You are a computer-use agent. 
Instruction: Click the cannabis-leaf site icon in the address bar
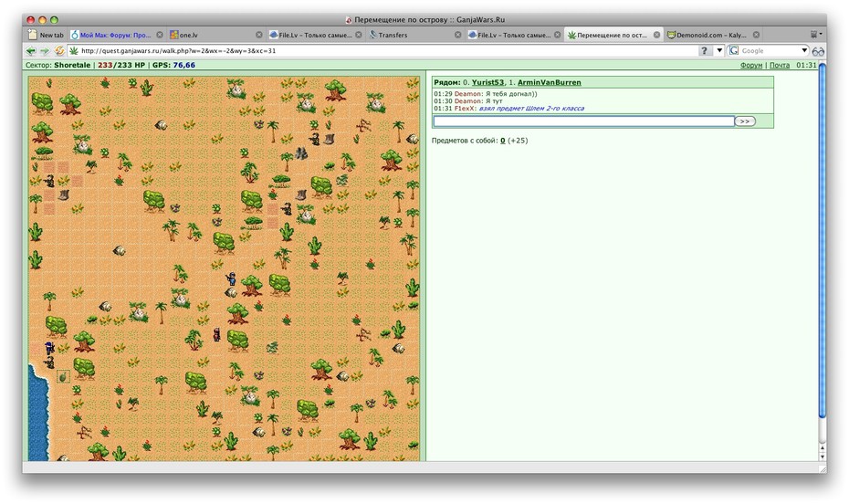(x=74, y=51)
